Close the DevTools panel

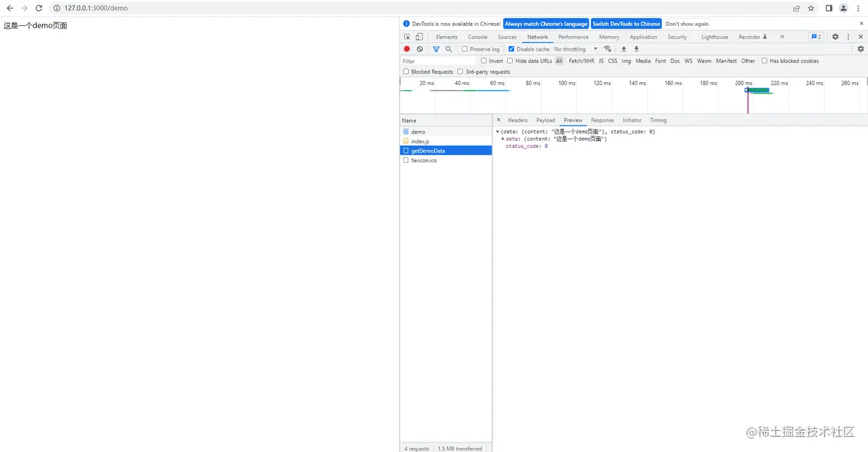pyautogui.click(x=861, y=37)
